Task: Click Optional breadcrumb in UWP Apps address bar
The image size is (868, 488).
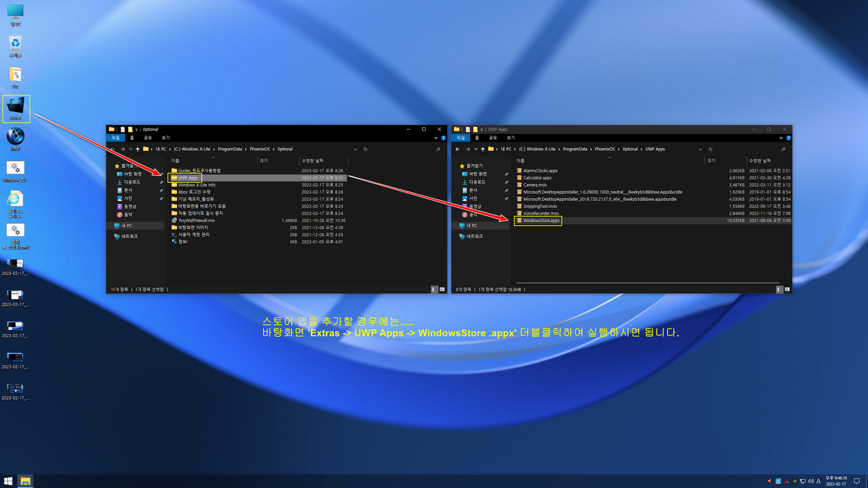Action: [x=630, y=149]
